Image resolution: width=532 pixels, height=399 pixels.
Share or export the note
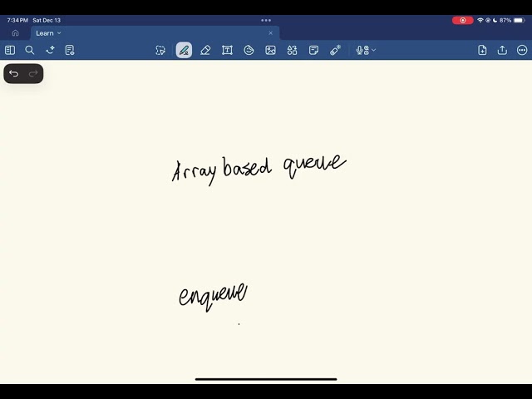click(502, 50)
